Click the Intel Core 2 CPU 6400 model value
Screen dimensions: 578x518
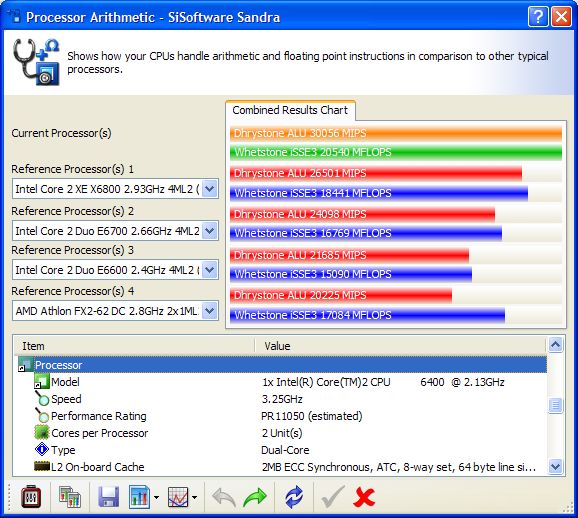pos(383,382)
